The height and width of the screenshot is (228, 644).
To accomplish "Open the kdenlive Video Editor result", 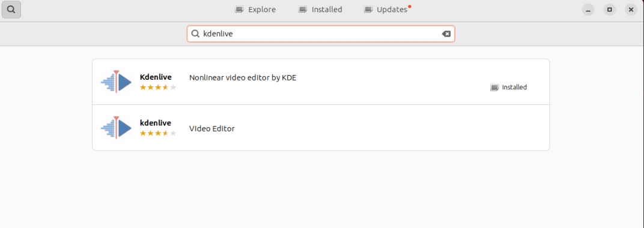I will point(321,128).
